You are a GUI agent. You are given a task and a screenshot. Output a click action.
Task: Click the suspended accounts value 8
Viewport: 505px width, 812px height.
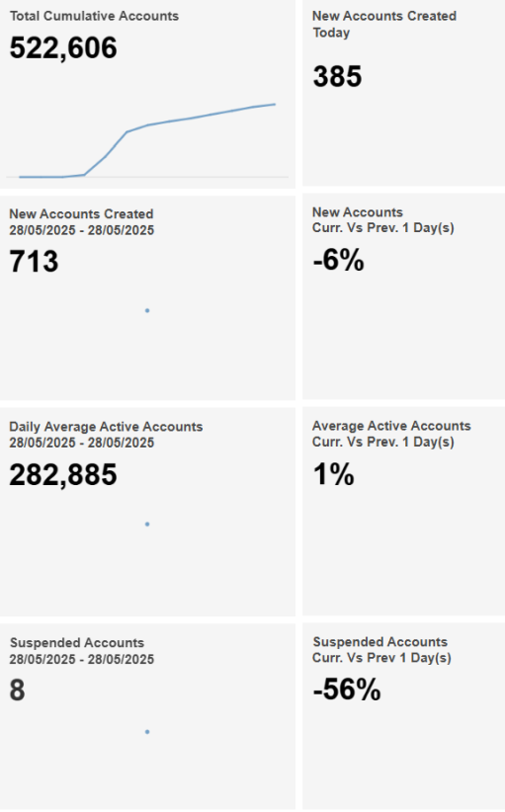point(17,690)
